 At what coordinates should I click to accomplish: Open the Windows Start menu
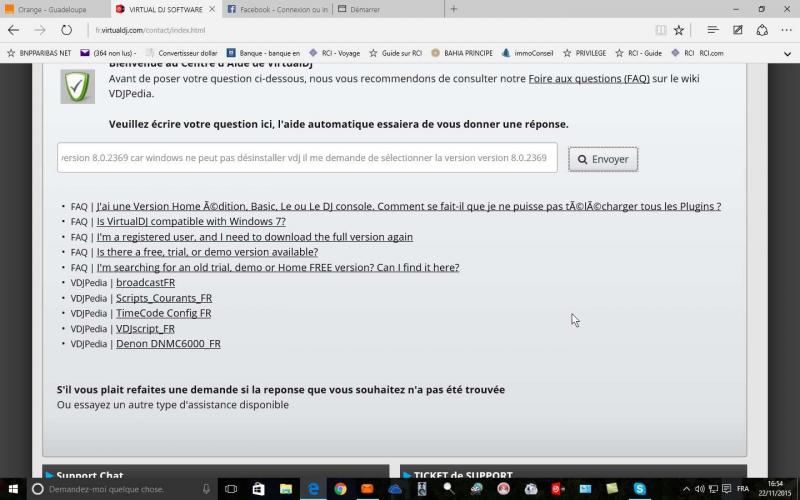(x=13, y=489)
